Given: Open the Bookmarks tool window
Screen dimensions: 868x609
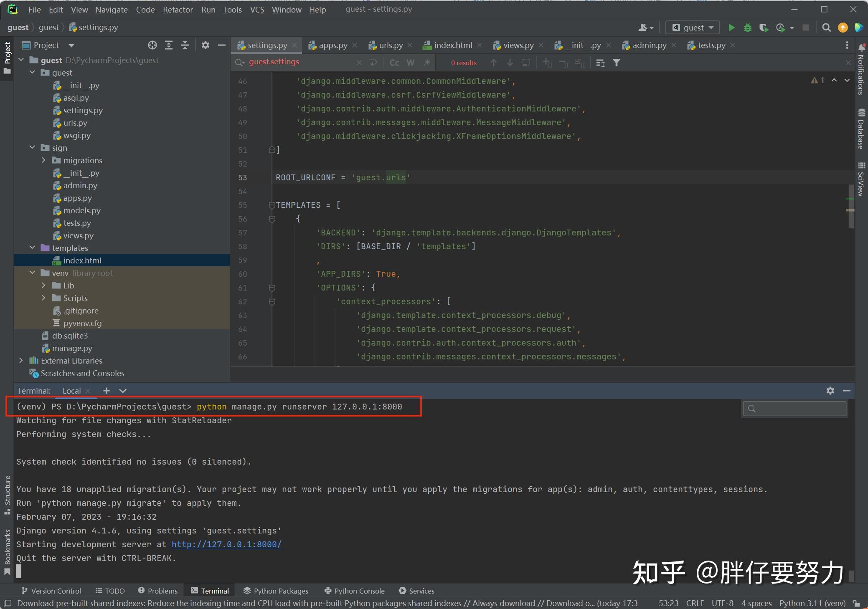Looking at the screenshot, I should click(7, 552).
